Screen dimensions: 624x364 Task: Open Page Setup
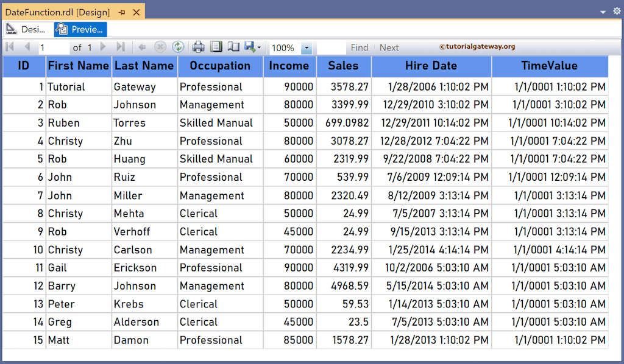pos(233,47)
